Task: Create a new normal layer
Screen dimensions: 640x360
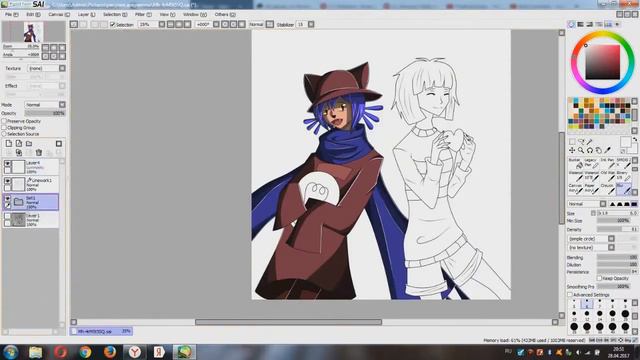Action: pyautogui.click(x=9, y=144)
